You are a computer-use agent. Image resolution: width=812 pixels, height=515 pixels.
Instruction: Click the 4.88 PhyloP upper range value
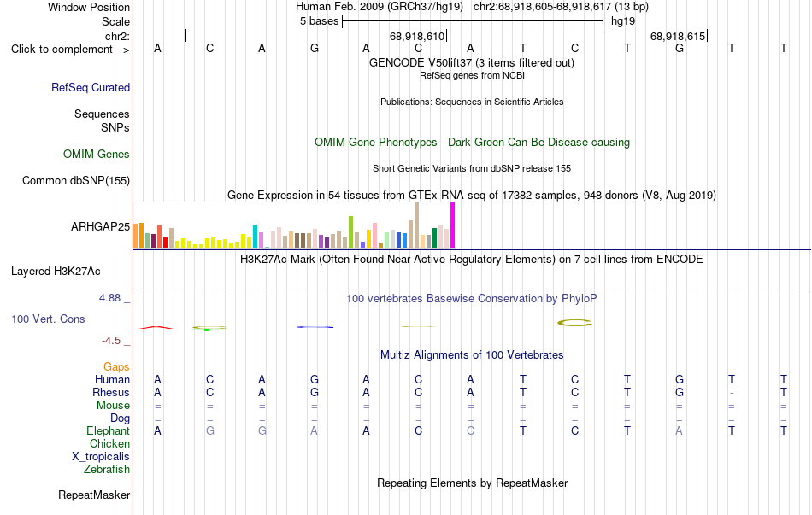[109, 298]
